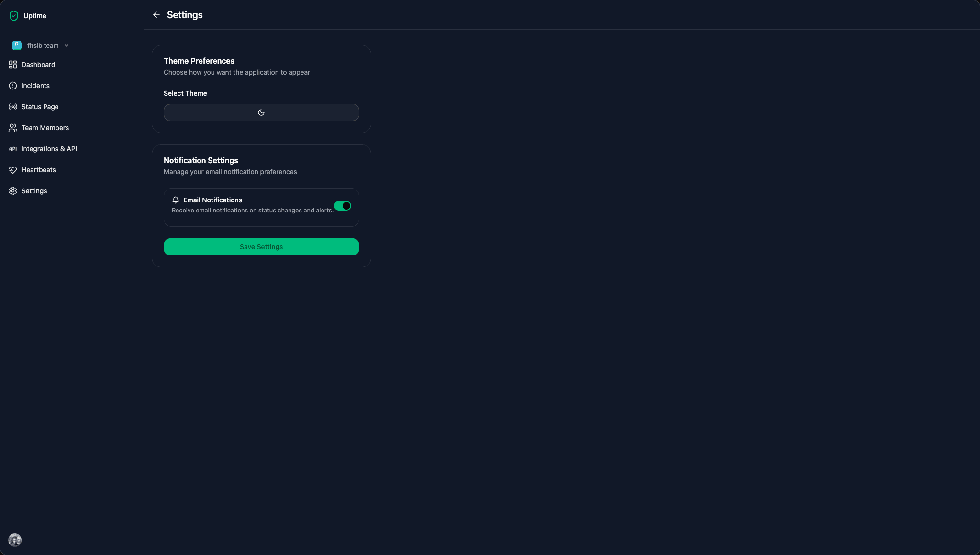Screen dimensions: 980x555
Task: Open Integrations & API section
Action: 49,149
